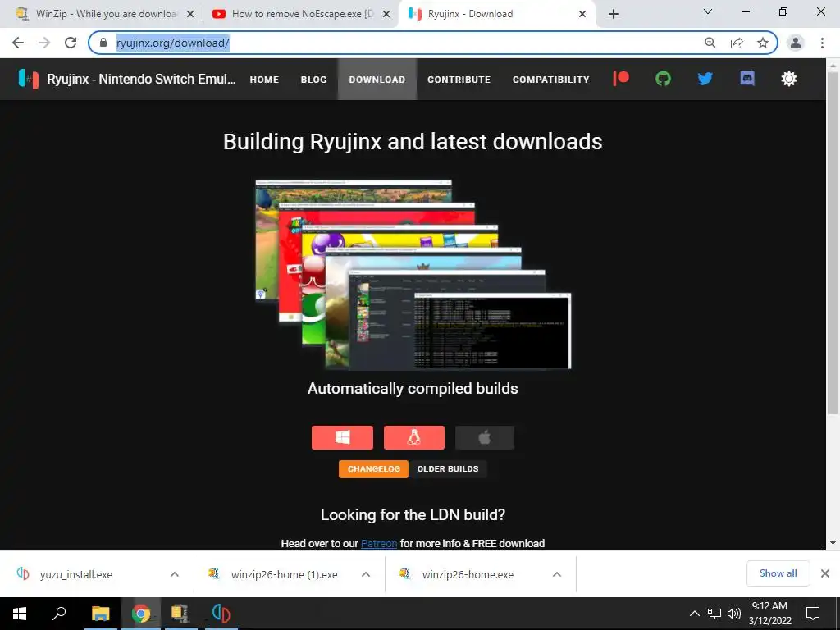The image size is (840, 630).
Task: Expand options for winzip26-home (1).exe download
Action: (366, 574)
